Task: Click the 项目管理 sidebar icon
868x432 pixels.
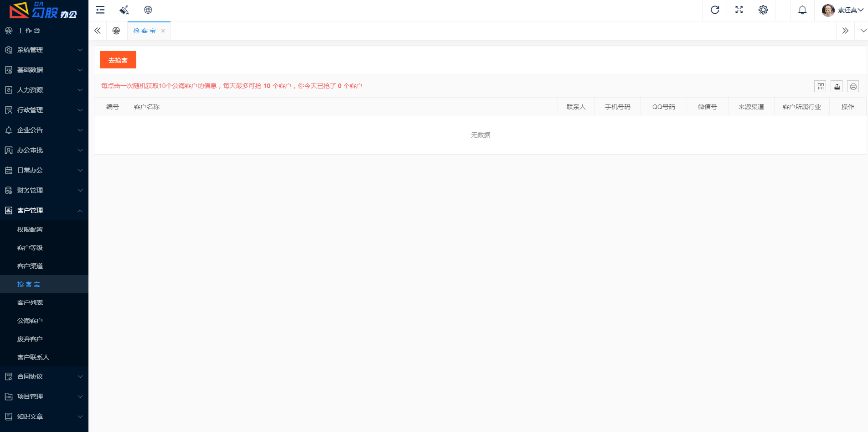Action: [x=9, y=396]
